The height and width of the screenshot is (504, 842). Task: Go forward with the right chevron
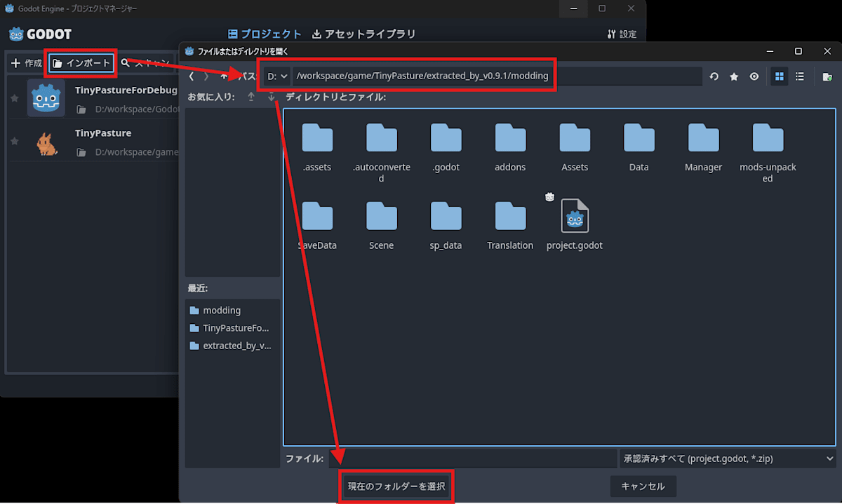[x=206, y=76]
